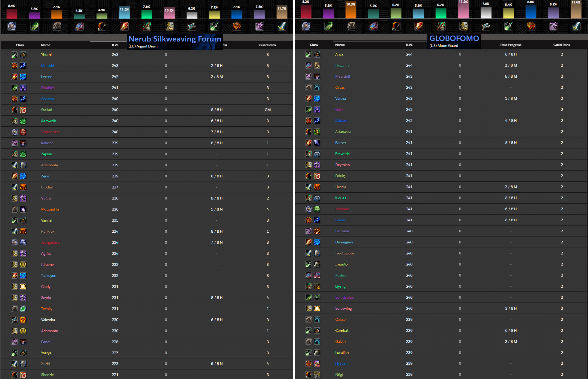Open the Nerub Silkweaving Forum guild title
Viewport: 588px width, 379px height.
(175, 39)
